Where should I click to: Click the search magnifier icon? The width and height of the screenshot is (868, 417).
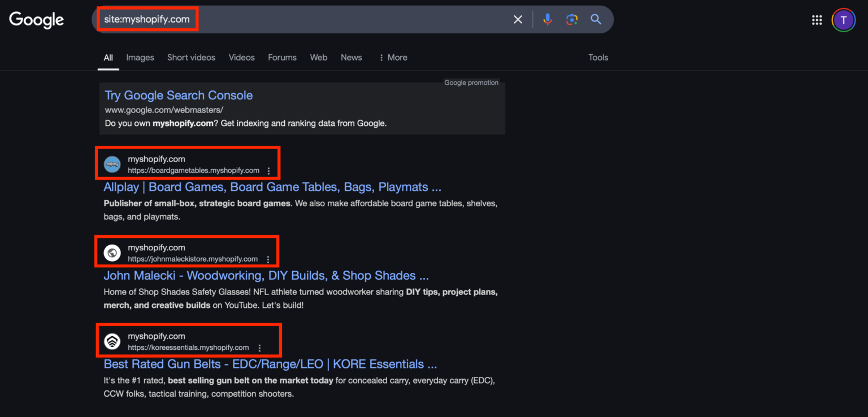click(x=596, y=19)
